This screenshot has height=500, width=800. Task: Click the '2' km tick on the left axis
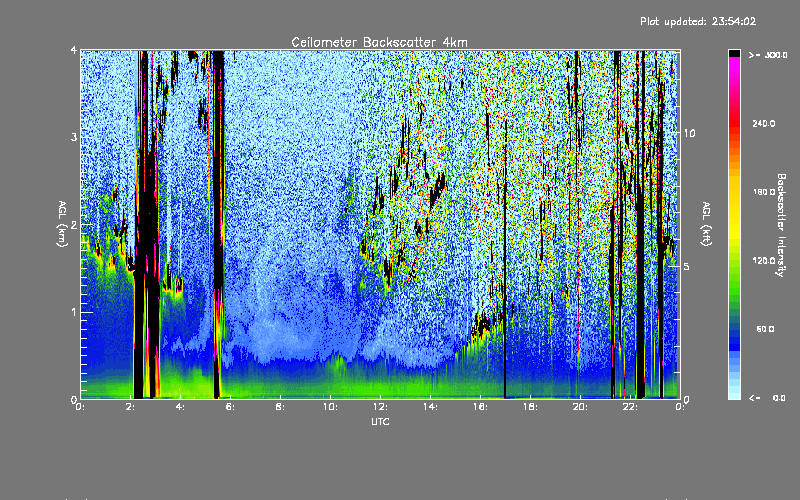[74, 224]
